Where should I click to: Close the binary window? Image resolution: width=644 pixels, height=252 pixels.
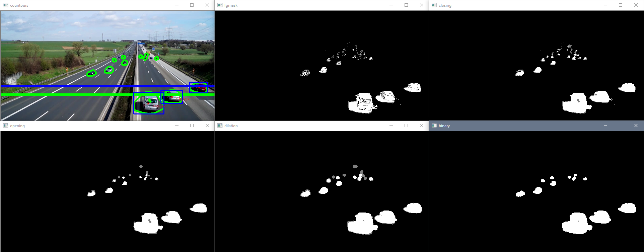click(636, 125)
